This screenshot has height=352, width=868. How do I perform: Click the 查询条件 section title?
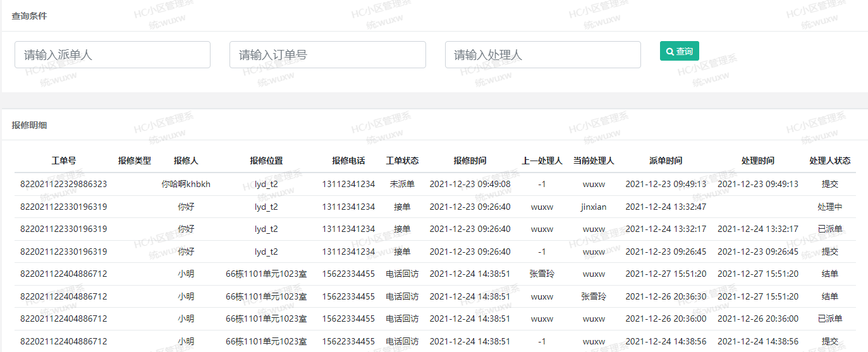click(29, 16)
